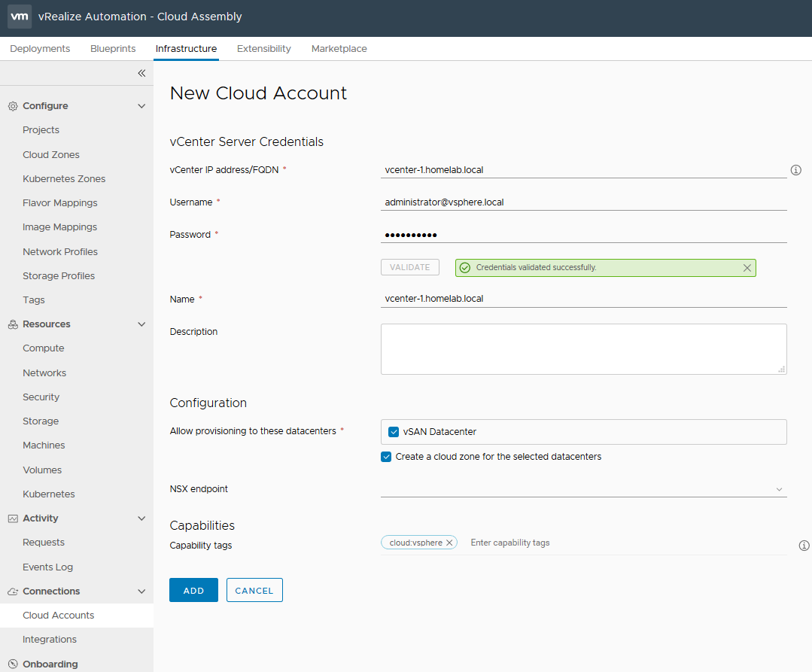Select the Infrastructure tab
The width and height of the screenshot is (812, 672).
click(187, 49)
